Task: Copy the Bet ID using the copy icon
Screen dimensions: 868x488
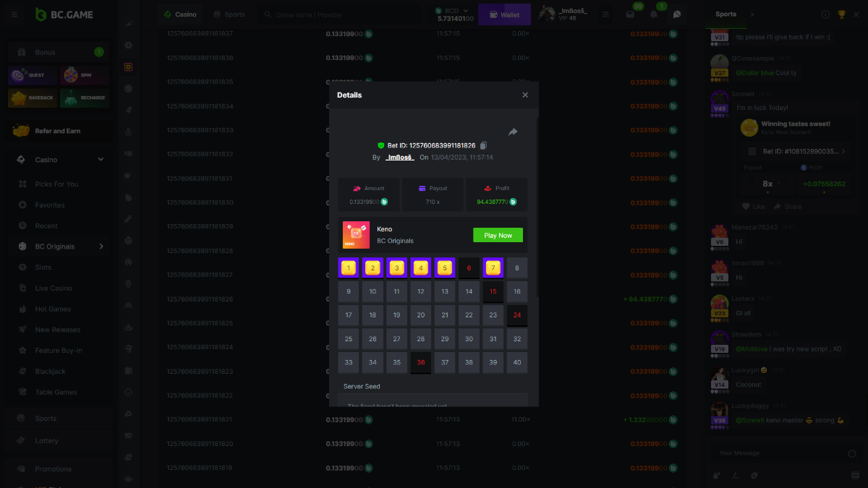Action: pos(484,145)
